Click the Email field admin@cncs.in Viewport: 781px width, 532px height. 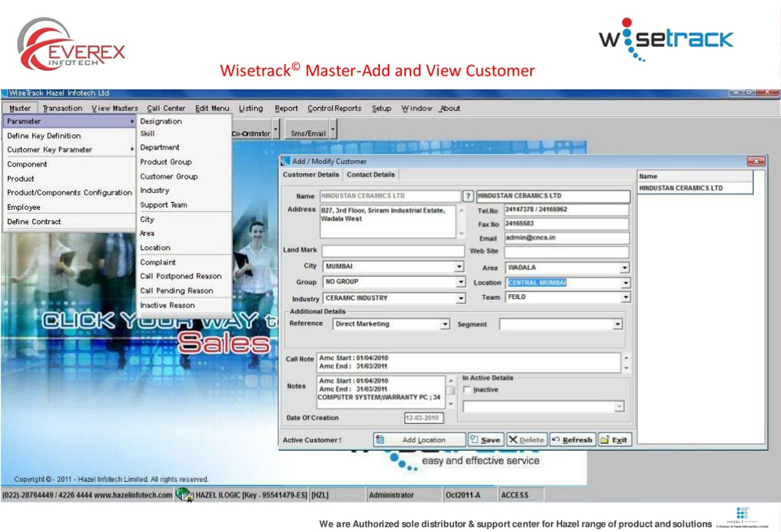pos(567,238)
